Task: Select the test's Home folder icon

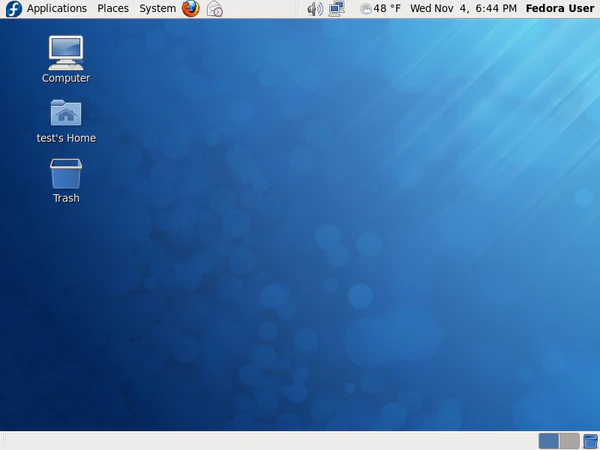Action: pyautogui.click(x=66, y=112)
